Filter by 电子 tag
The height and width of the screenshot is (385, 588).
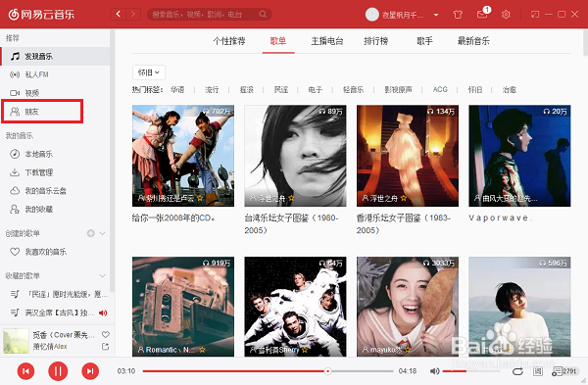pyautogui.click(x=316, y=89)
